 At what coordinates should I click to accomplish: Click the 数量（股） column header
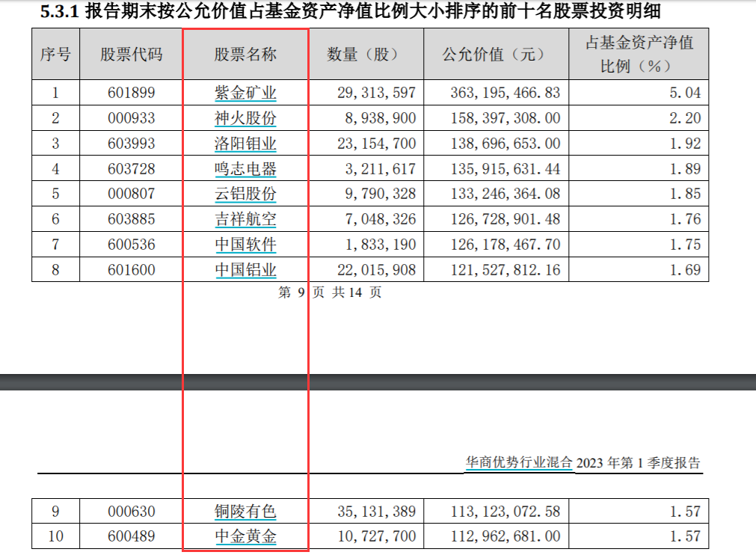366,54
